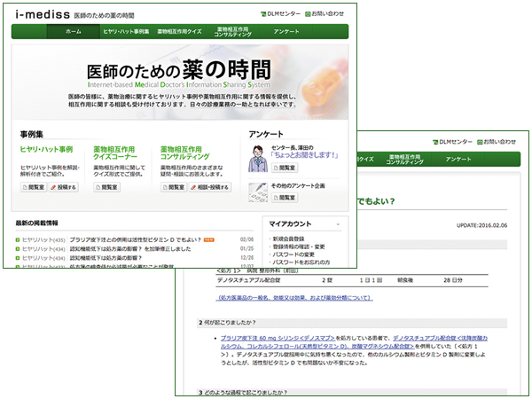Click お問い合わせ link in back window
This screenshot has width=532, height=399.
(x=497, y=142)
